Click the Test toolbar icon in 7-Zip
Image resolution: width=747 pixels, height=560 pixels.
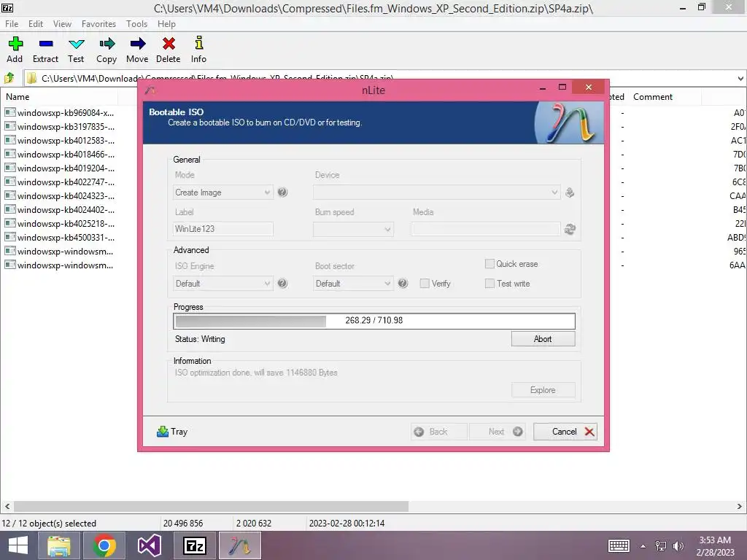(x=76, y=44)
